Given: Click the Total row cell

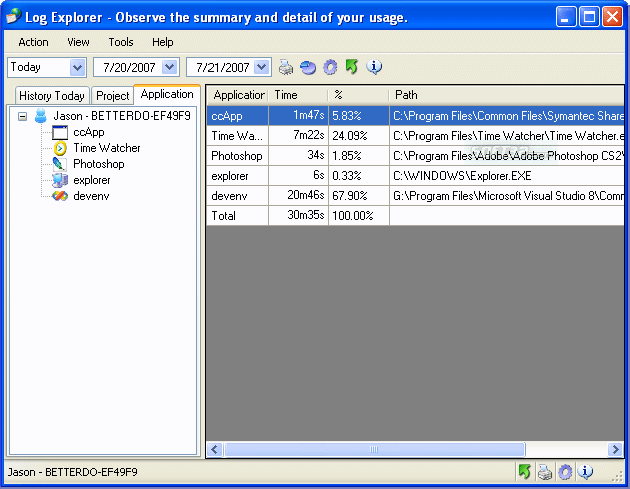Looking at the screenshot, I should 237,216.
